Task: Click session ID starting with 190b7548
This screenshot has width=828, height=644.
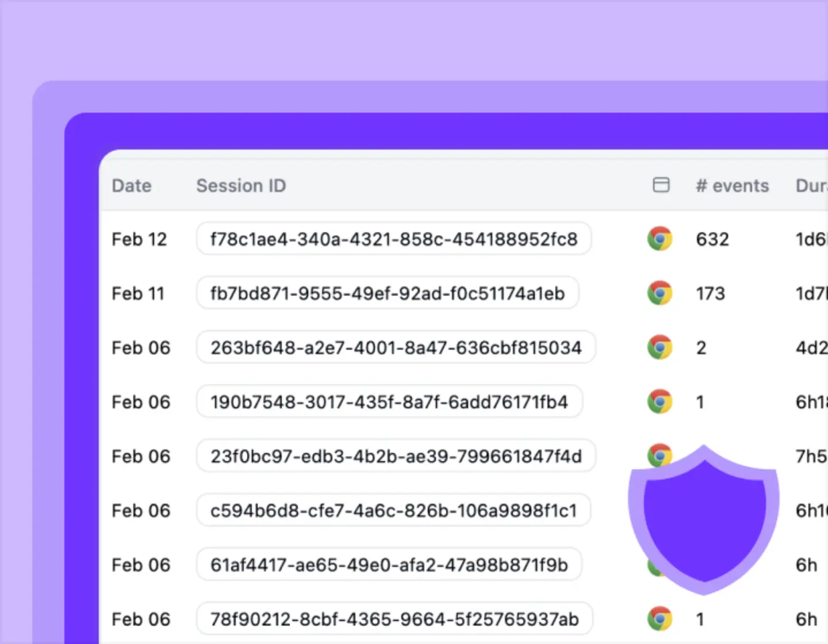Action: click(389, 401)
